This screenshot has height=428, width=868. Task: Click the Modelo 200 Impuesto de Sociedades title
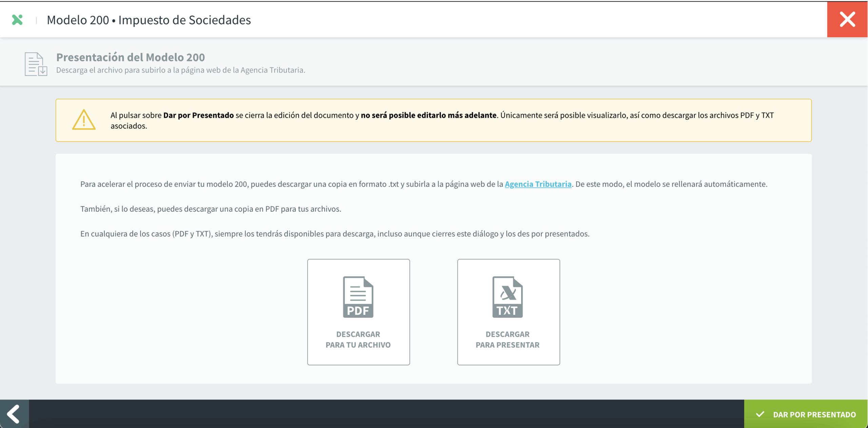tap(149, 20)
